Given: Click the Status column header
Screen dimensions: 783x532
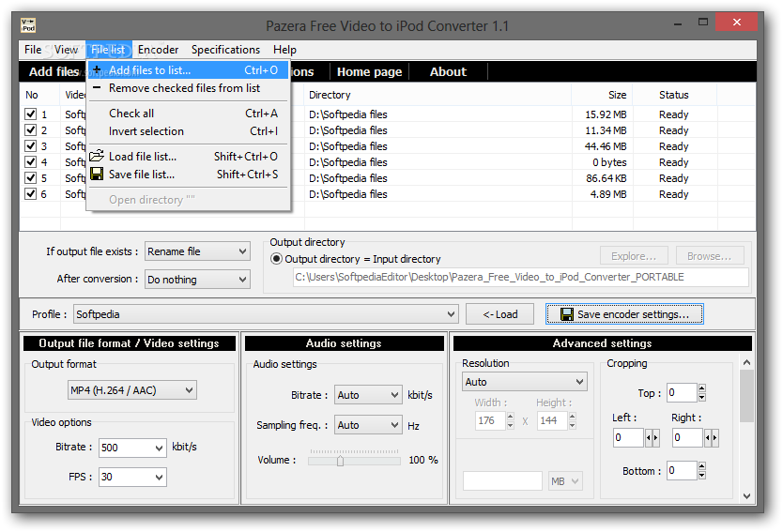Looking at the screenshot, I should point(674,95).
